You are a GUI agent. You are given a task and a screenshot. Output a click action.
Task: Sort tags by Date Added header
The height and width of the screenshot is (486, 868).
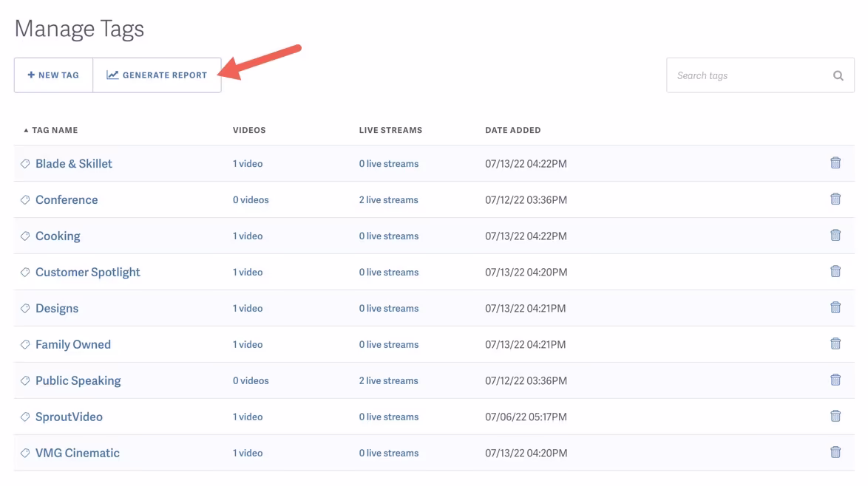point(512,130)
